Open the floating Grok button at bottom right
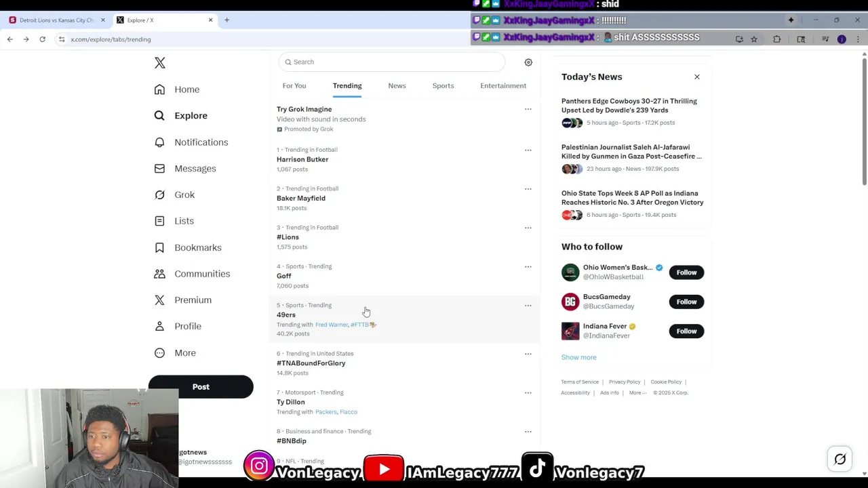The height and width of the screenshot is (488, 868). (840, 460)
